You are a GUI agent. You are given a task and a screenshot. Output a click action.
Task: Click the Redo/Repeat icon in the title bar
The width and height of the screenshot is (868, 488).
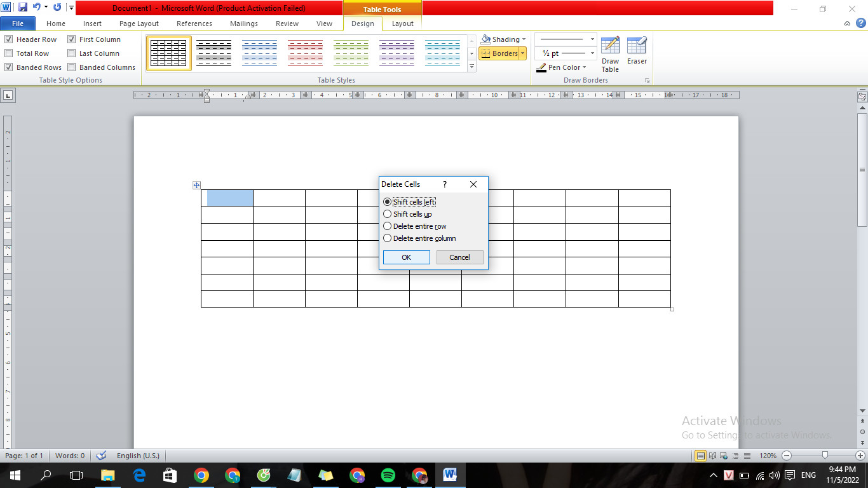(57, 8)
